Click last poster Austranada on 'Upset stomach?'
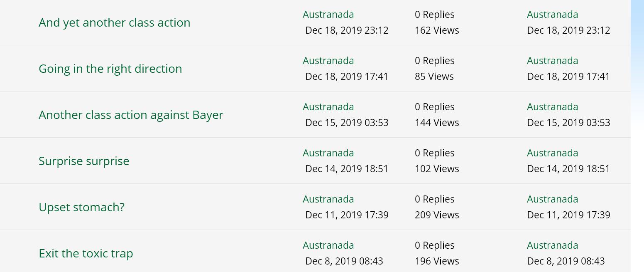Image resolution: width=644 pixels, height=272 pixels. (x=552, y=199)
